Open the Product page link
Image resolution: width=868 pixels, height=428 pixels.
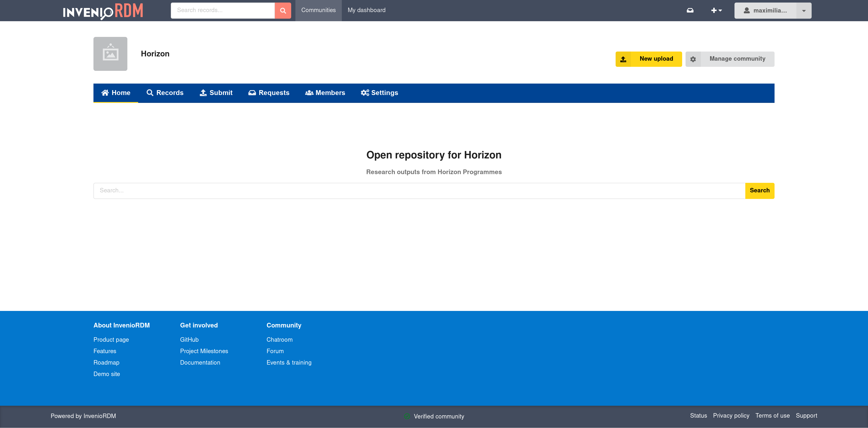111,340
